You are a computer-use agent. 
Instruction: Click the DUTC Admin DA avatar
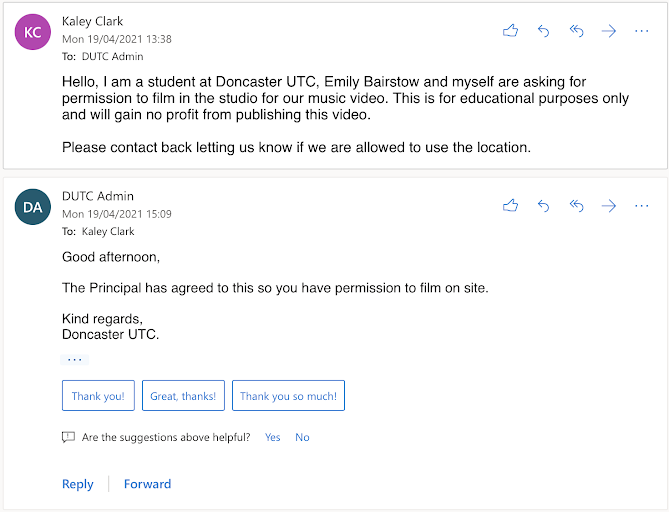(x=33, y=206)
